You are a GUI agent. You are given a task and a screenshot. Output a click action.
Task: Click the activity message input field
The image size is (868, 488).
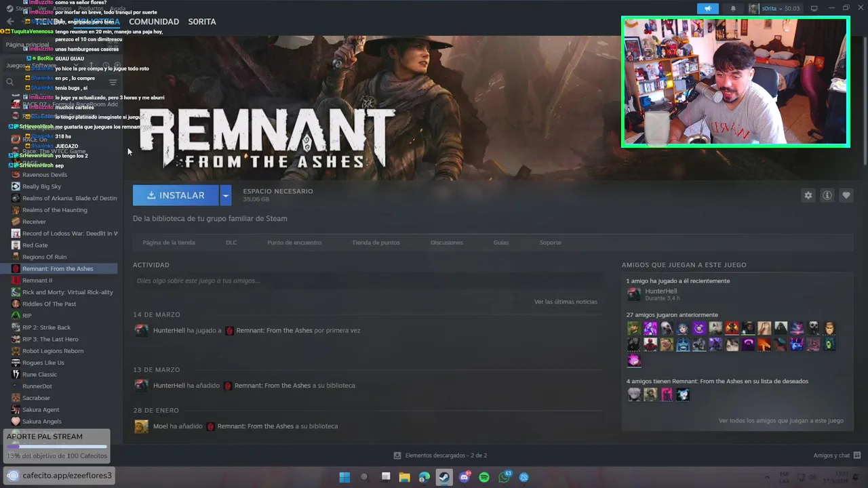(x=368, y=281)
